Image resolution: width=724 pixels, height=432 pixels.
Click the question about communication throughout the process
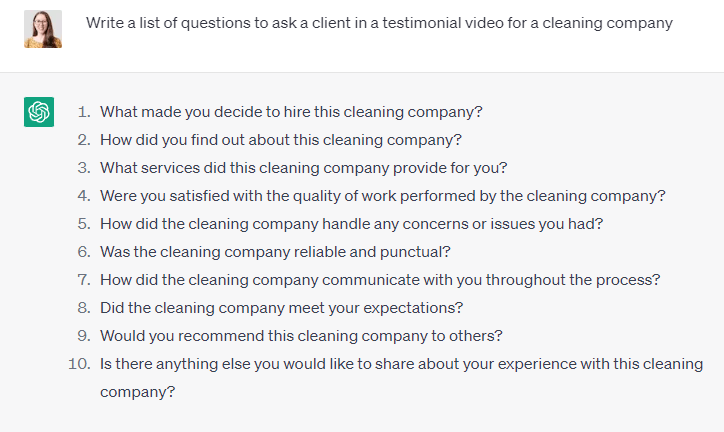[x=380, y=280]
